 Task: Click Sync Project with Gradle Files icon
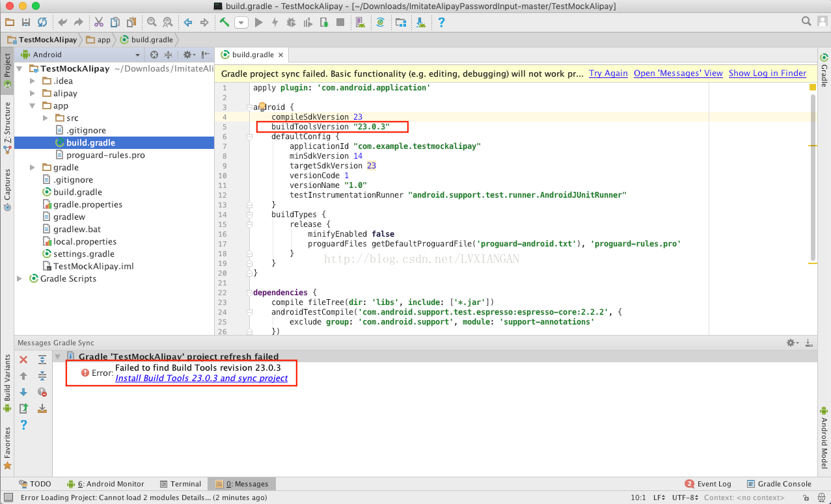click(x=381, y=22)
